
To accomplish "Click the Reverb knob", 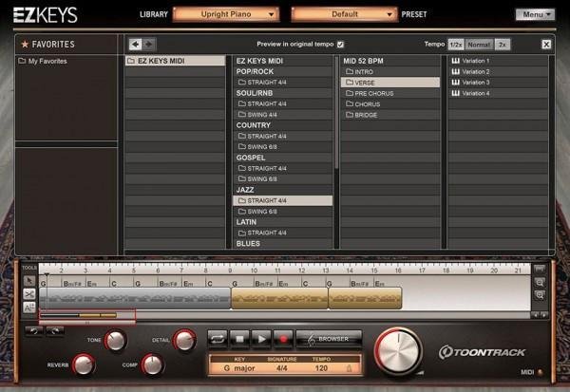I will (84, 364).
